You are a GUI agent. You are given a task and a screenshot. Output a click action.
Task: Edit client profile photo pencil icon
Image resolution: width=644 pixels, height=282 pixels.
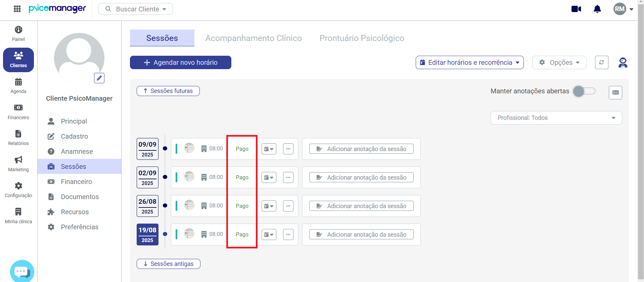(99, 78)
